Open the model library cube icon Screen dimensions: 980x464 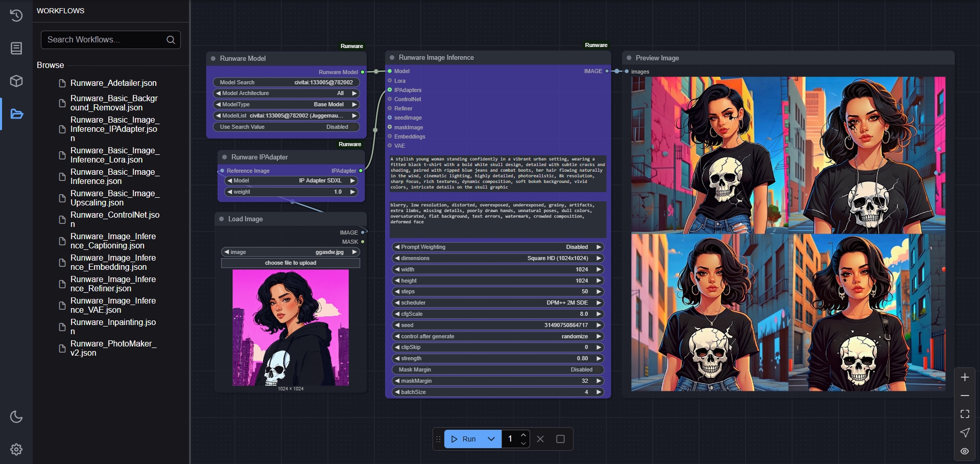(x=16, y=81)
